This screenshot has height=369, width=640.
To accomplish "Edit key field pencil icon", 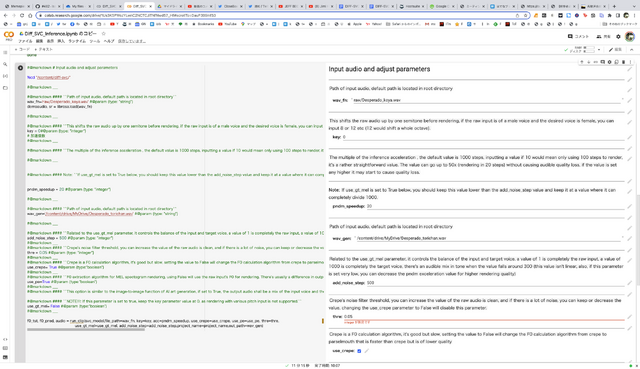I will tap(629, 137).
